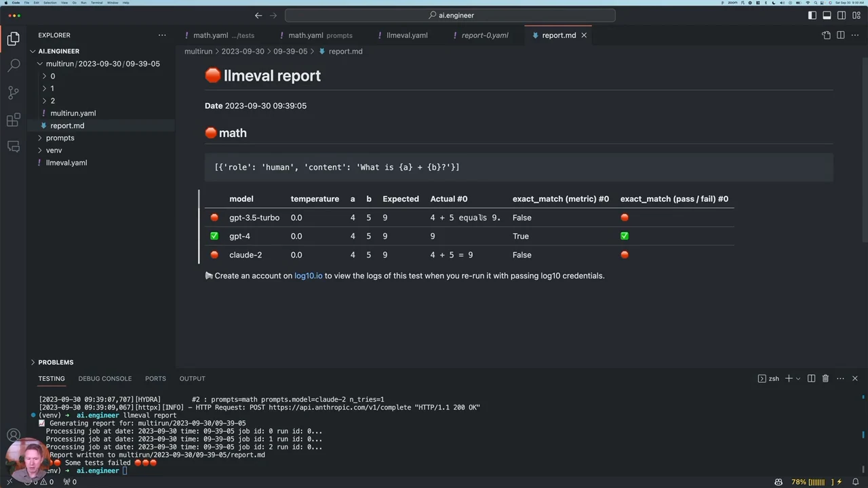Click the 'True' value in gpt-4 row
Screen dimensions: 868x488
(521, 236)
